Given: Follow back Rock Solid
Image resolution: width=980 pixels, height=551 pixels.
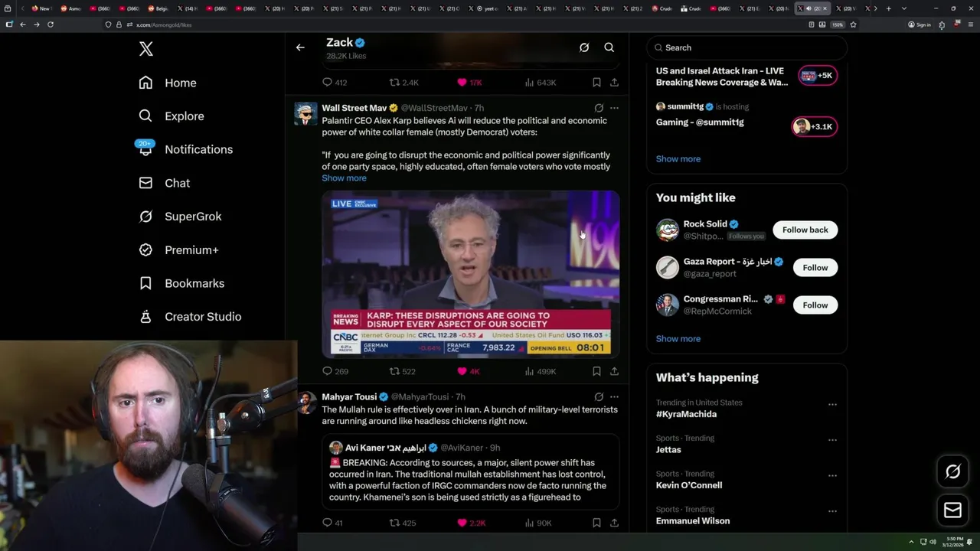Looking at the screenshot, I should [x=805, y=230].
